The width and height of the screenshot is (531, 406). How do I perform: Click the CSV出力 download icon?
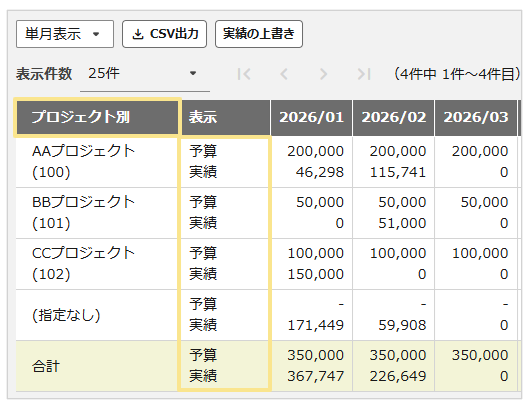click(x=137, y=34)
